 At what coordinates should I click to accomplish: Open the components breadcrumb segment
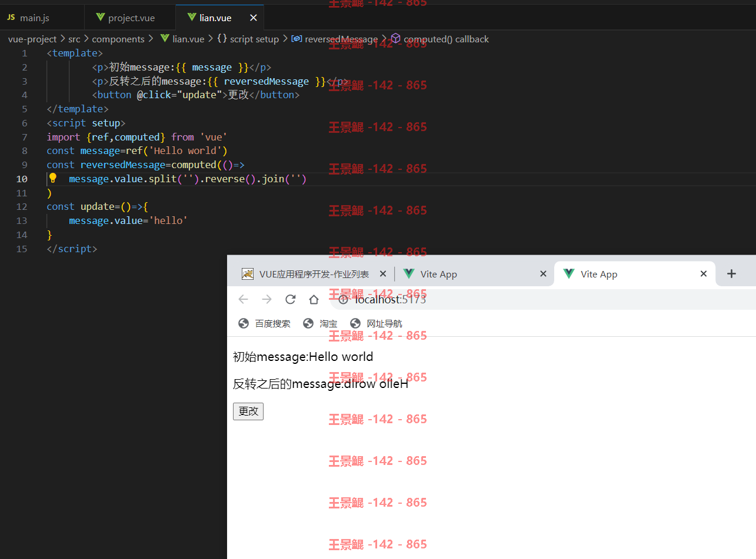pos(118,39)
